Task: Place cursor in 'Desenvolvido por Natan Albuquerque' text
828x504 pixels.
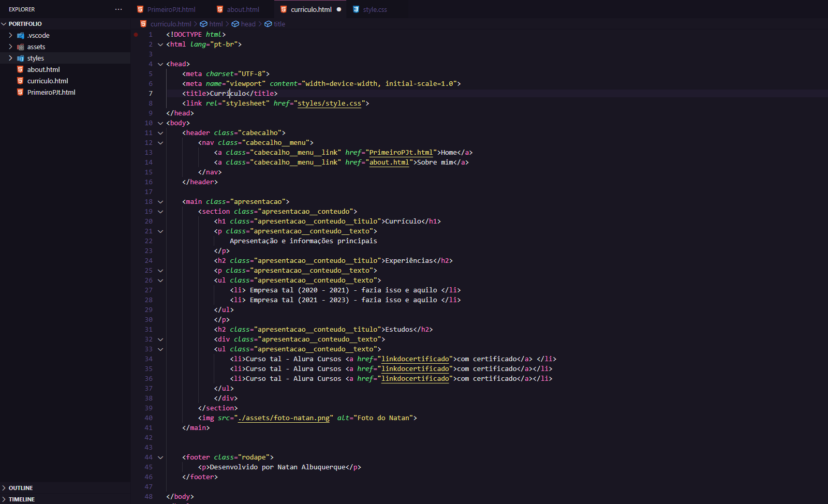Action: click(x=277, y=467)
